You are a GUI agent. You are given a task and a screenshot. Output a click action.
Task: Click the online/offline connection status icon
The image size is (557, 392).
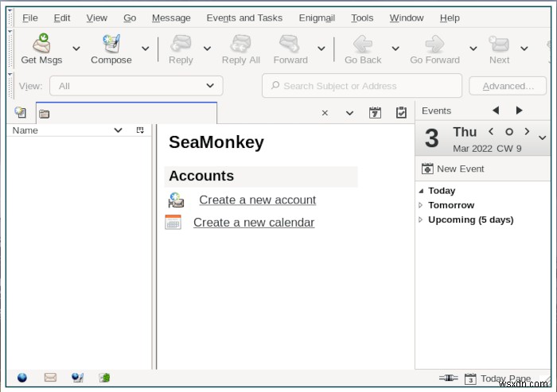[x=448, y=378]
